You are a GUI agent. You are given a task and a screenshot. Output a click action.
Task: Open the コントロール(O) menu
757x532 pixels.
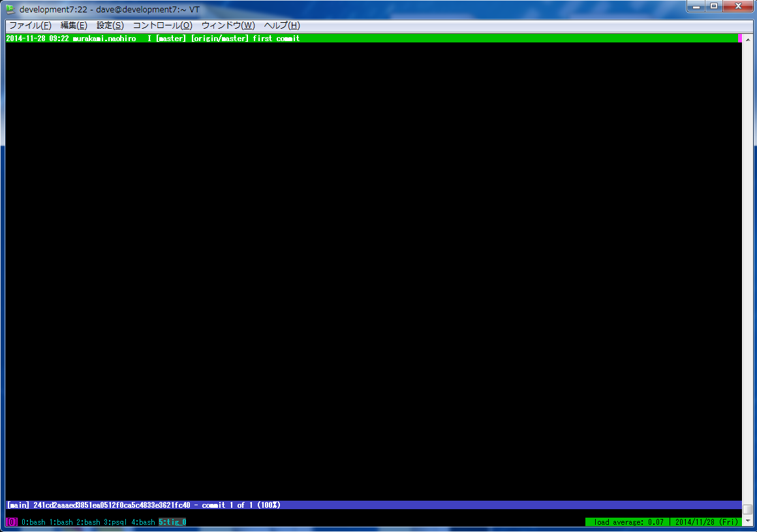162,25
